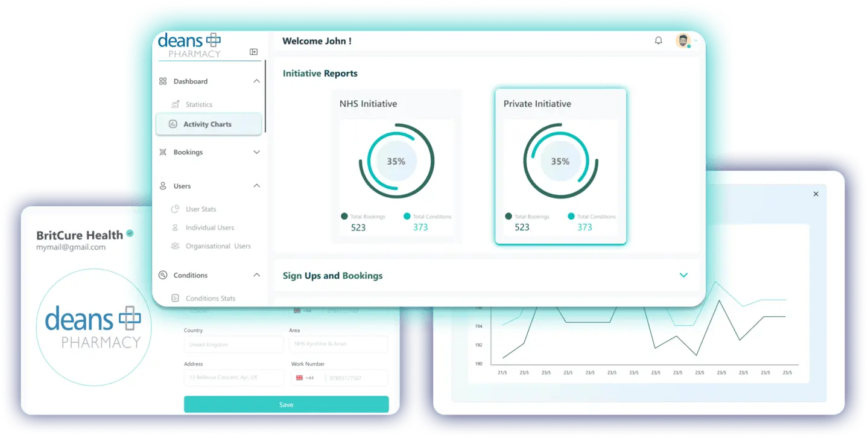868x438 pixels.
Task: Click the "mymail@gmail.com" email text
Action: pyautogui.click(x=71, y=247)
